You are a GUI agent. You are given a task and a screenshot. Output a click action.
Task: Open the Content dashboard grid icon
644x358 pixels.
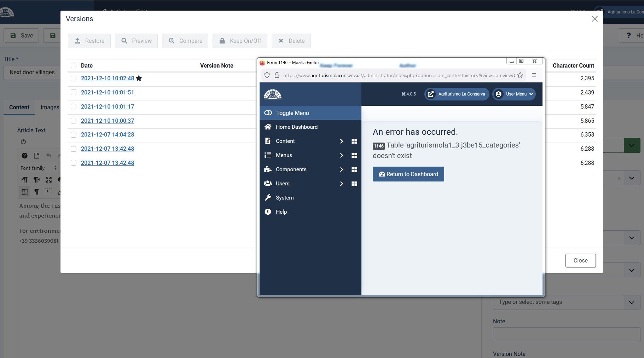pos(354,141)
